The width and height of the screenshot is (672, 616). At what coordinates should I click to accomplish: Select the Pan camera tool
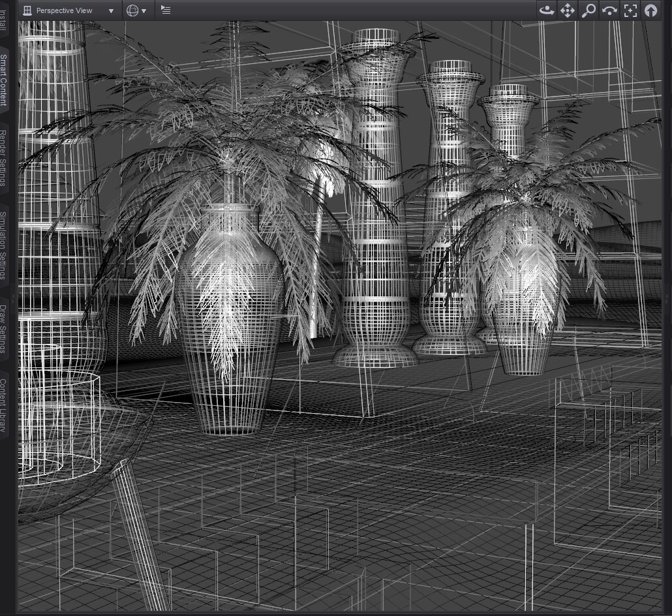click(x=568, y=10)
